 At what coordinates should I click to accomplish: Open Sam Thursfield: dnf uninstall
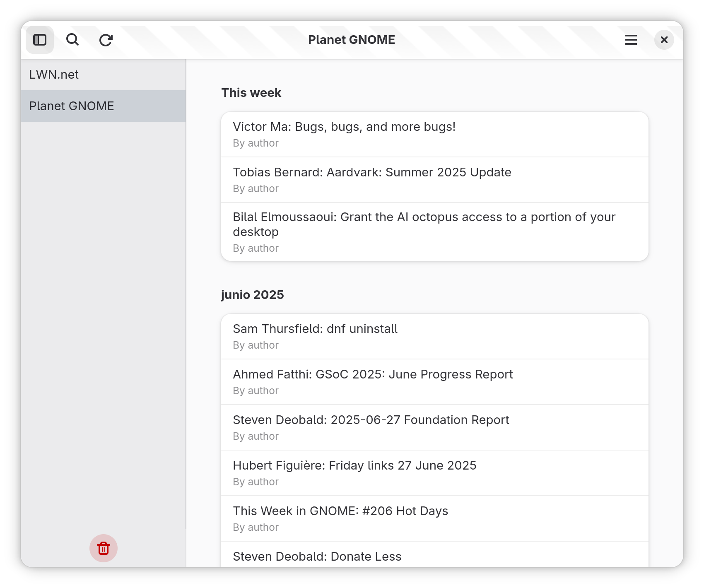point(435,336)
